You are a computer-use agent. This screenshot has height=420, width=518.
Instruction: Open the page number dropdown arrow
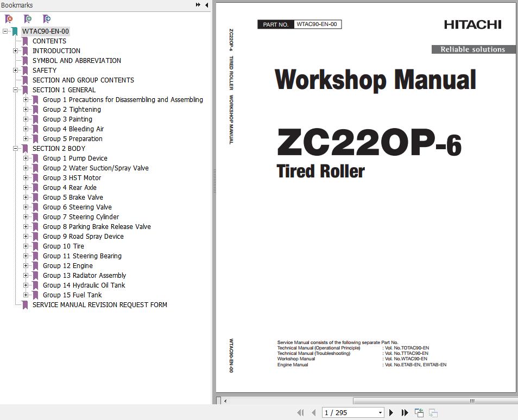[x=380, y=412]
